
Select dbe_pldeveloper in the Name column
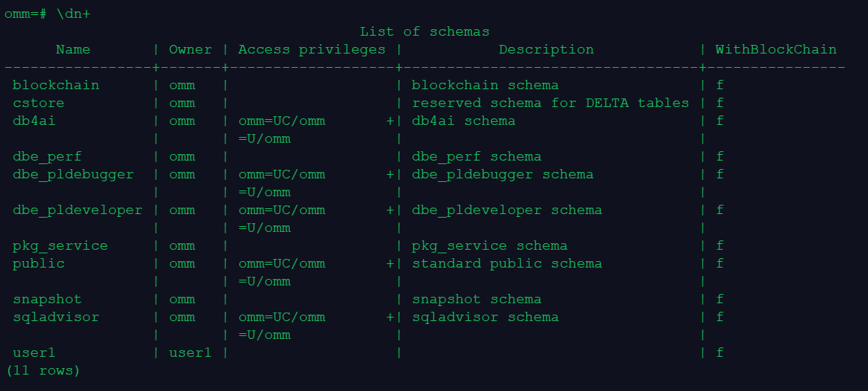[x=77, y=210]
